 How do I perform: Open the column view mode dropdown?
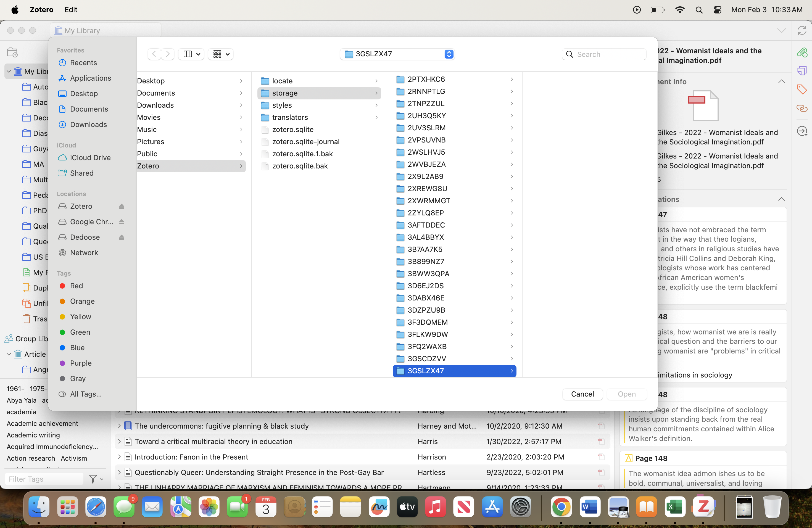tap(191, 54)
